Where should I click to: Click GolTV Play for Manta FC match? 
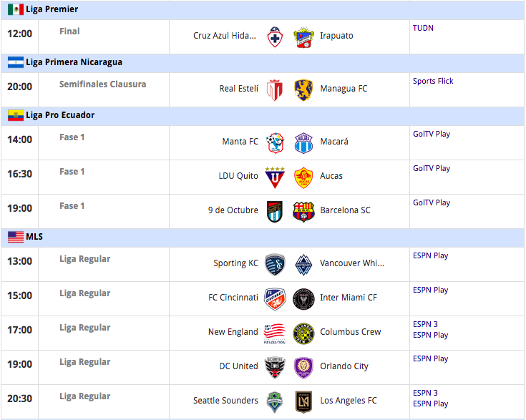coord(432,134)
